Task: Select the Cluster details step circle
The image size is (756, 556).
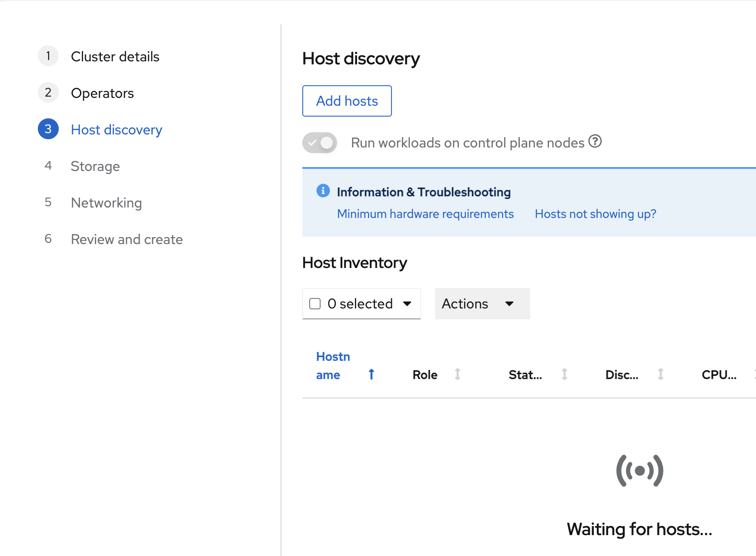Action: tap(48, 56)
